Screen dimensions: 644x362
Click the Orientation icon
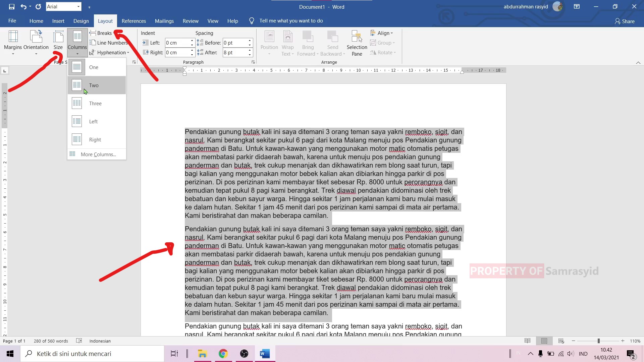[x=36, y=37]
